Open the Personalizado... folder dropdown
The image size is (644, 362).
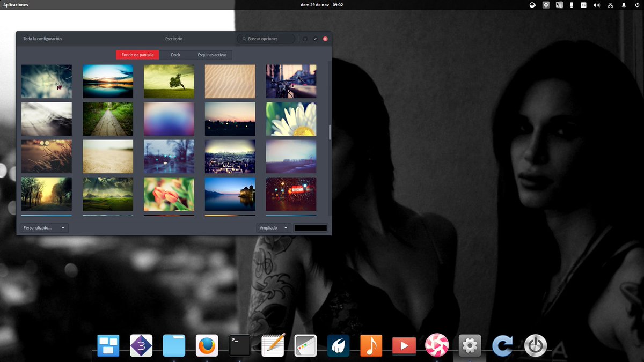[x=44, y=228]
